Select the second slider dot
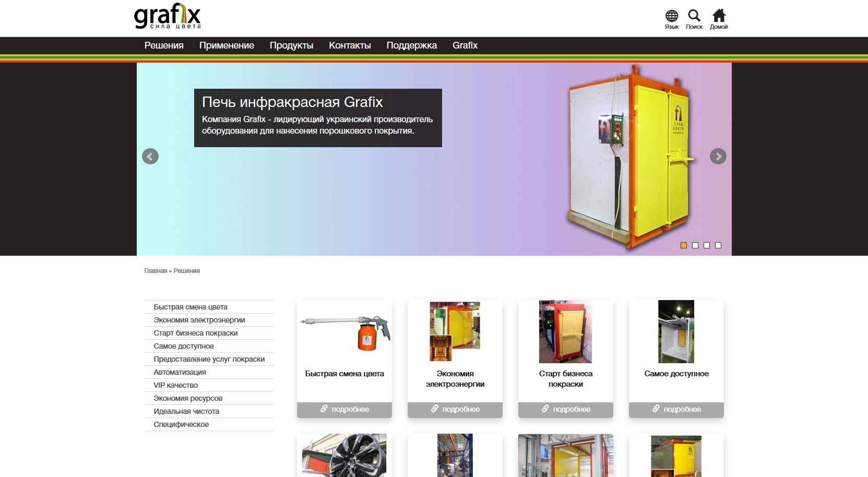 (695, 245)
